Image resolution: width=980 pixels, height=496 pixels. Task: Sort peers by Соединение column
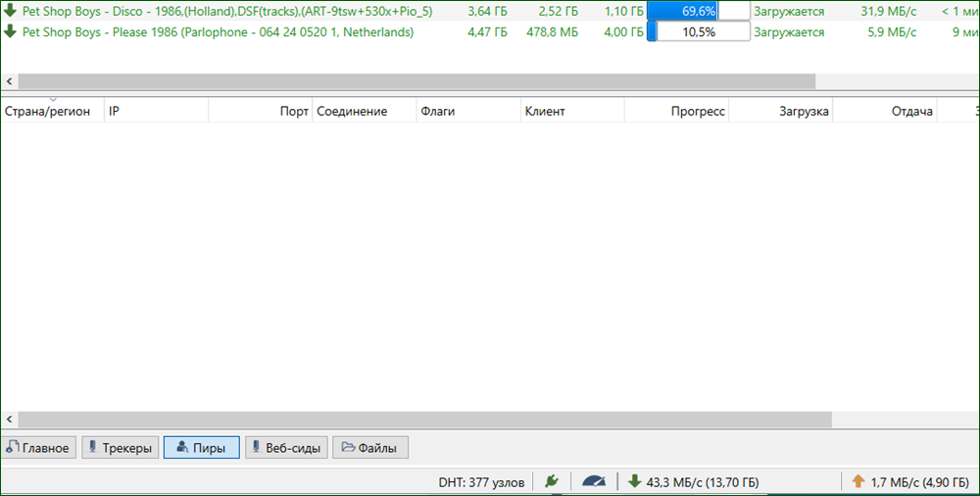[x=365, y=112]
